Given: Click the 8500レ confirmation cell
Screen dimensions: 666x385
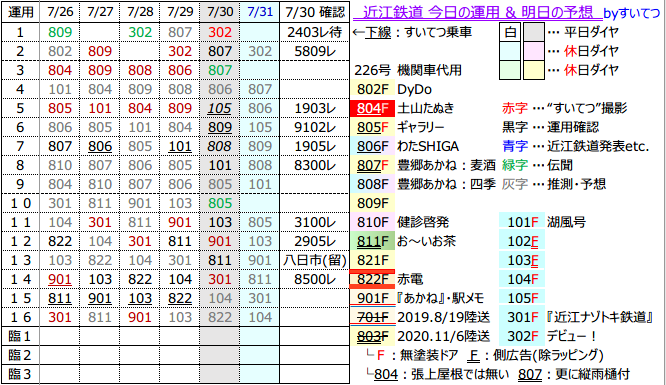Looking at the screenshot, I should (315, 279).
